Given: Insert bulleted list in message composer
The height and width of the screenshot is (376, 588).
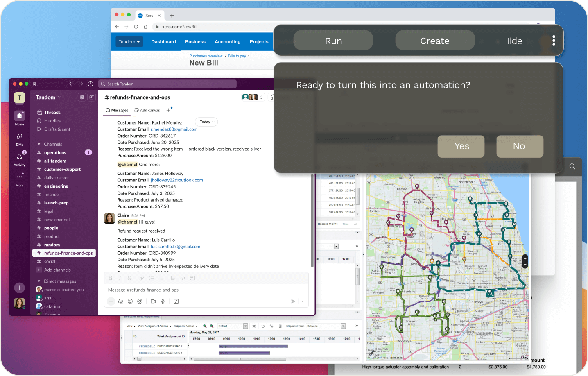Looking at the screenshot, I should 161,278.
